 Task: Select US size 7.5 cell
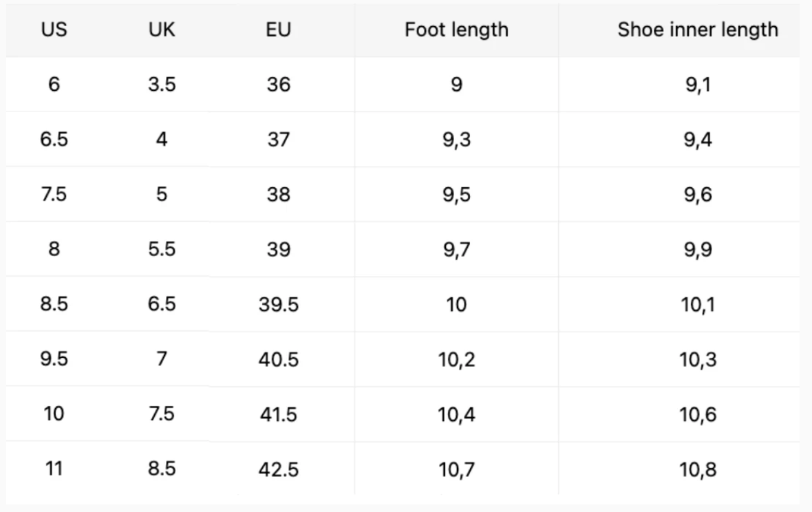pyautogui.click(x=54, y=194)
